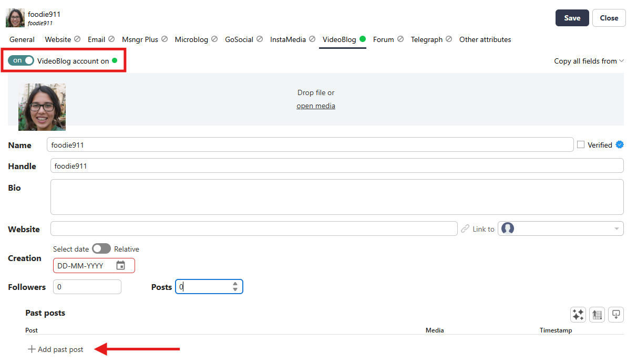Switch to the InstaMedia tab
This screenshot has height=364, width=637.
pyautogui.click(x=288, y=39)
